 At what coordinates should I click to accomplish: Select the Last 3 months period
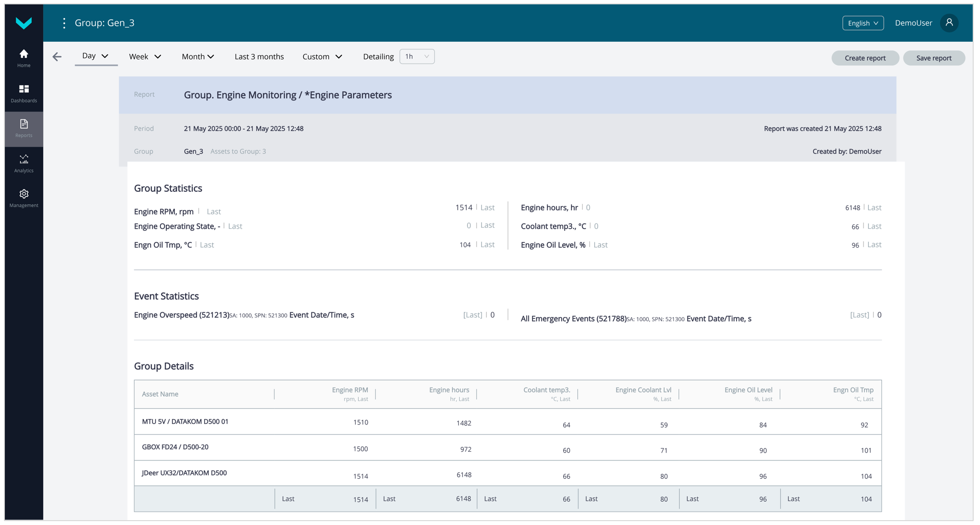259,57
